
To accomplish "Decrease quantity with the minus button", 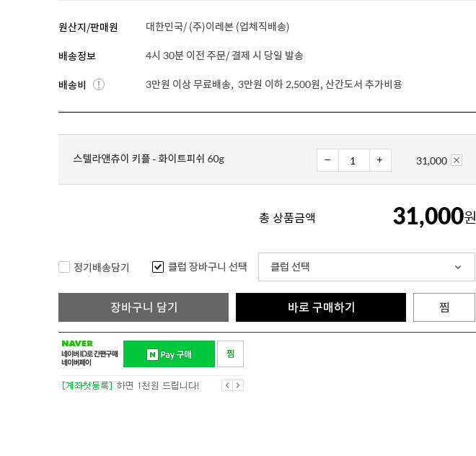I will tap(327, 160).
